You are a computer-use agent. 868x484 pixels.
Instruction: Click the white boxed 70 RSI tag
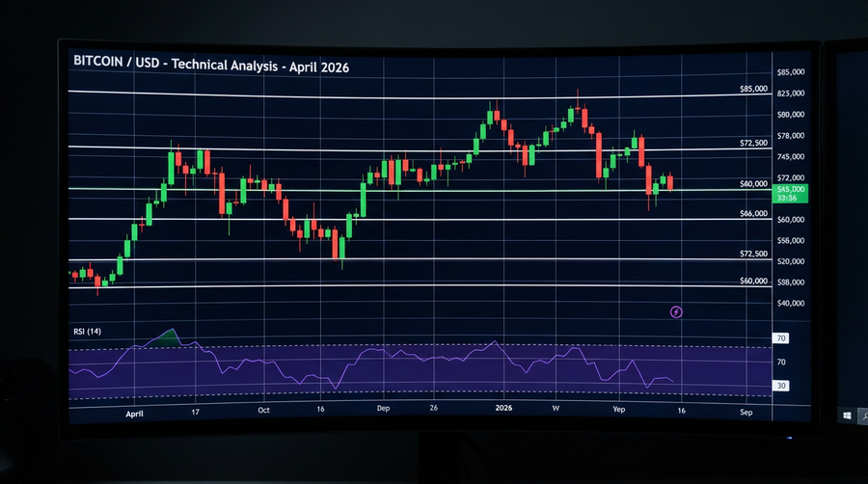[x=780, y=338]
